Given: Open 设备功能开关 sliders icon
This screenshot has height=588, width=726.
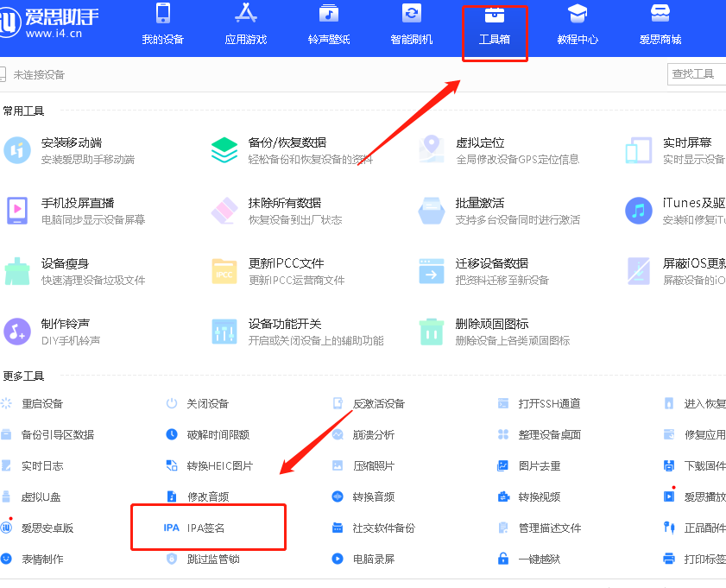Looking at the screenshot, I should (224, 332).
